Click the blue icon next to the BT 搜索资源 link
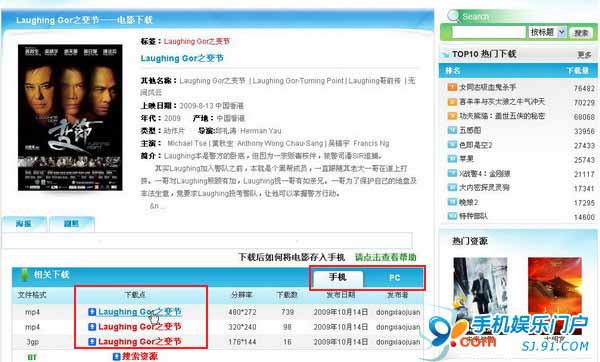This screenshot has width=600, height=362. (117, 357)
